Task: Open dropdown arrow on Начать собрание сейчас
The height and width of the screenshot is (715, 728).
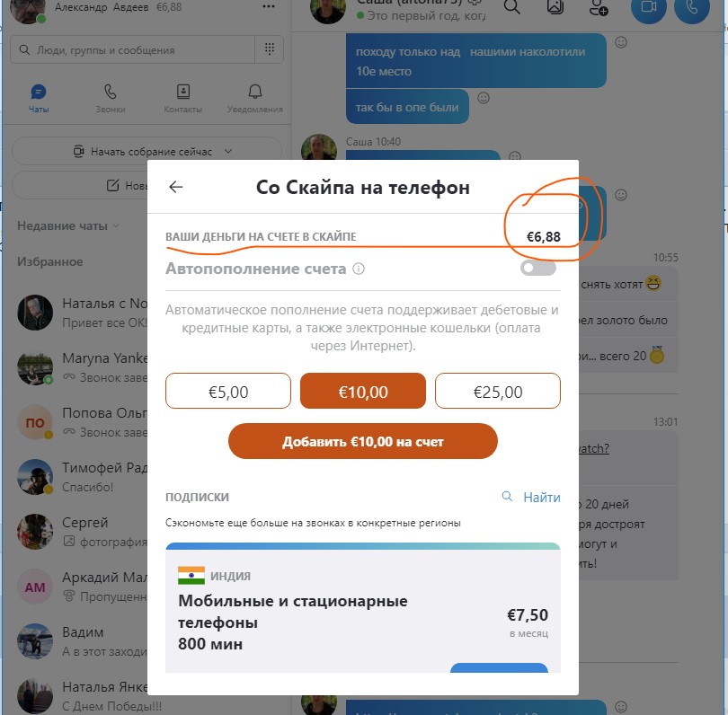Action: [228, 151]
